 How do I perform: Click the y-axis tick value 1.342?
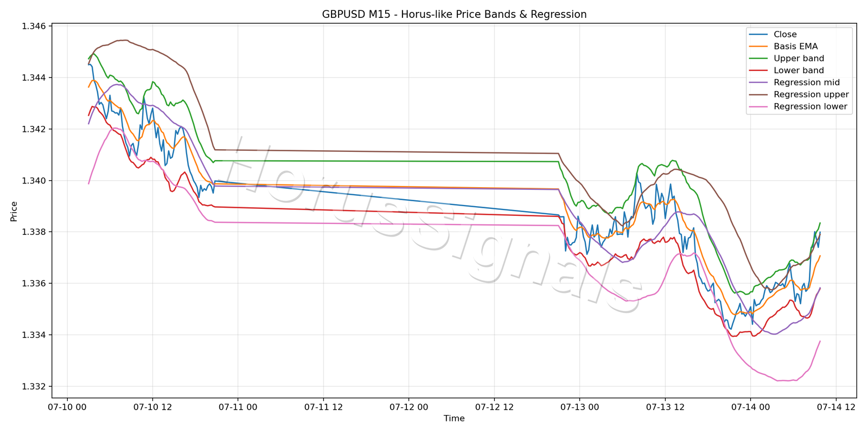34,129
